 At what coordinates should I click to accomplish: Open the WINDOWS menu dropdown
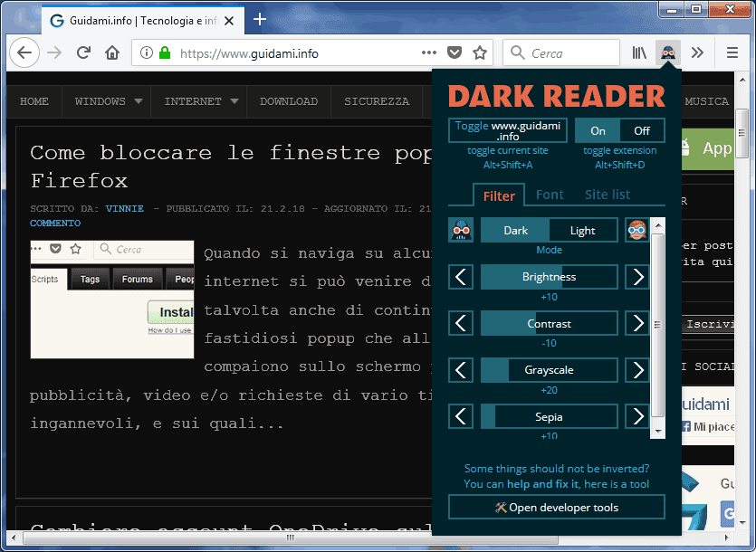pos(106,102)
